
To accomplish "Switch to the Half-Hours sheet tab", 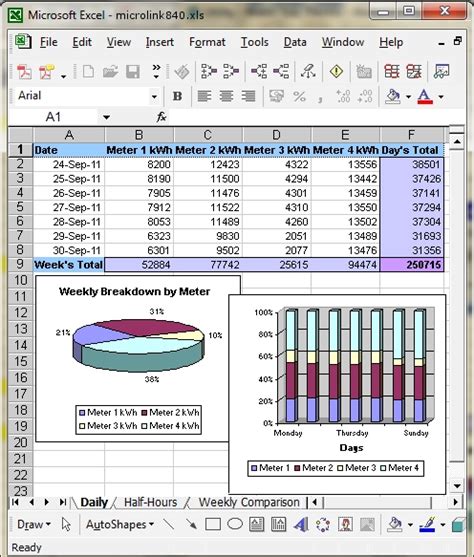I will 150,502.
